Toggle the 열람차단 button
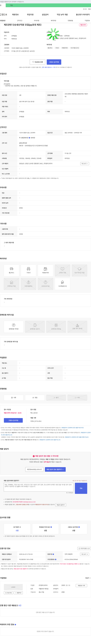 (x=18, y=593)
